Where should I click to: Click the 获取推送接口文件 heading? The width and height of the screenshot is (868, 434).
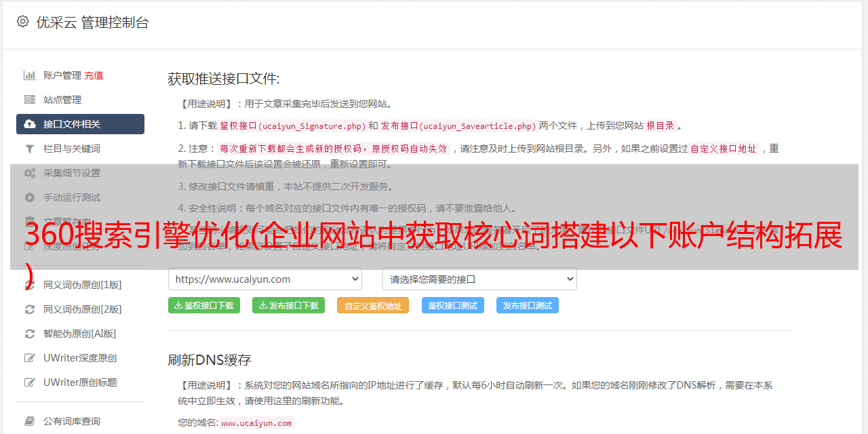coord(224,79)
